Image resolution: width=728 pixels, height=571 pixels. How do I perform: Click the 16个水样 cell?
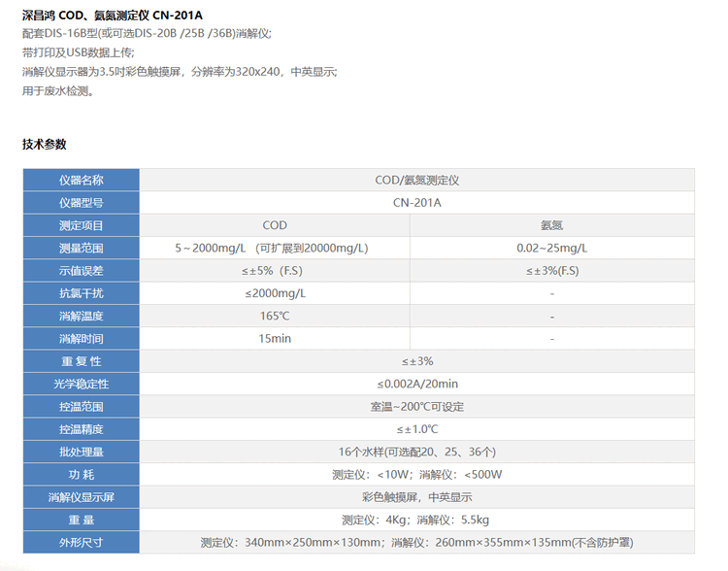click(417, 452)
